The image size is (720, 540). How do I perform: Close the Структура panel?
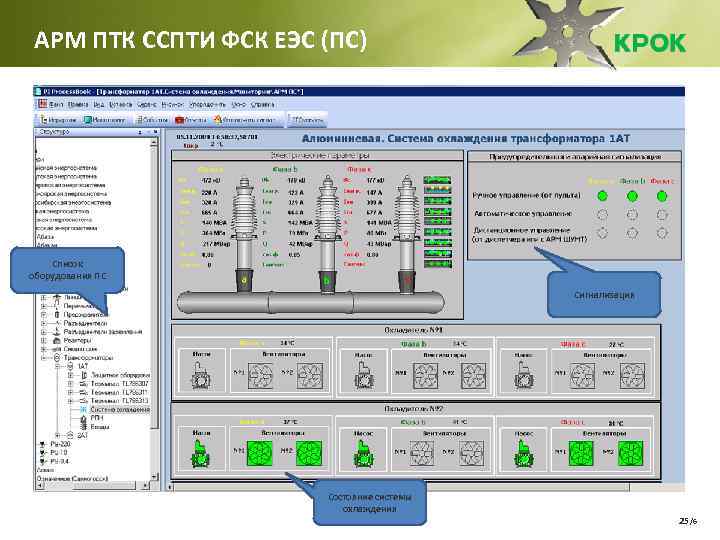click(155, 132)
